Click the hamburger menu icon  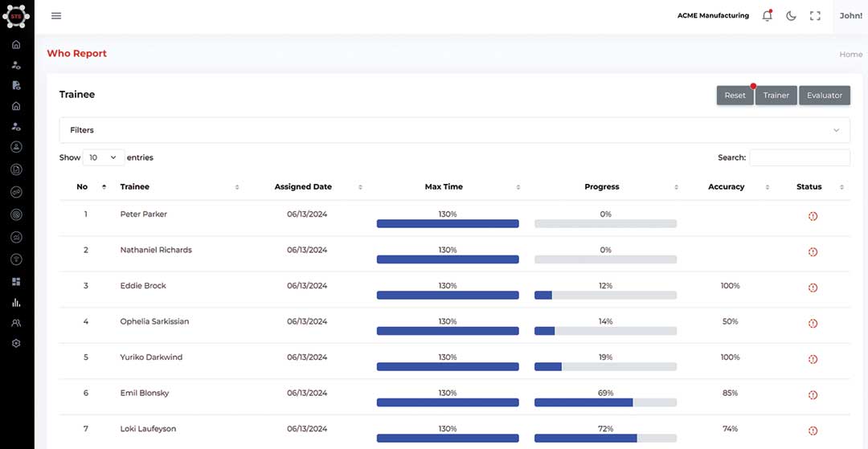pos(56,16)
